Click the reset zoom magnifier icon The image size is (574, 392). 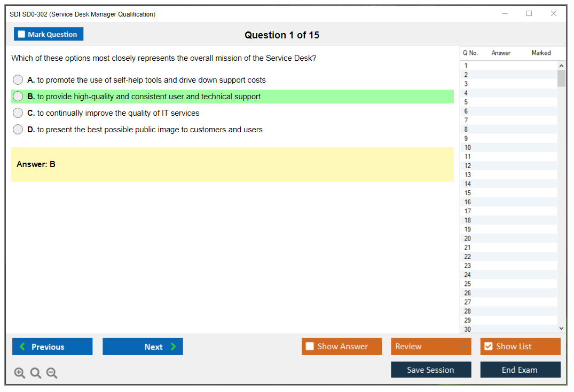(x=36, y=373)
